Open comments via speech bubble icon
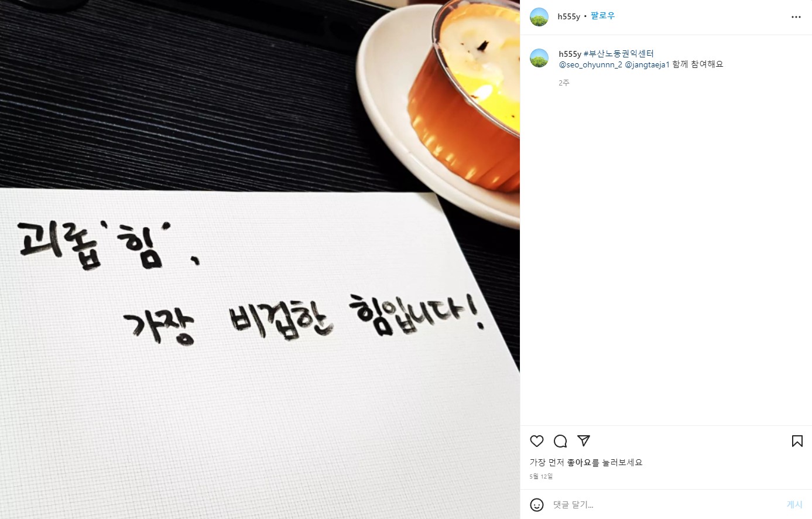 click(560, 441)
